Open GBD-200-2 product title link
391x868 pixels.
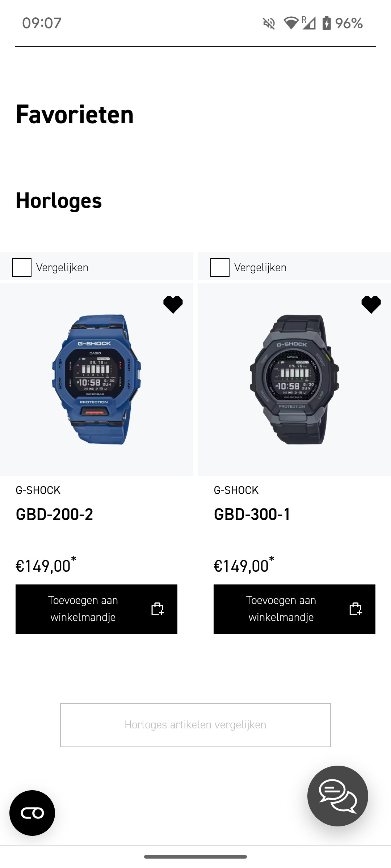pos(54,514)
